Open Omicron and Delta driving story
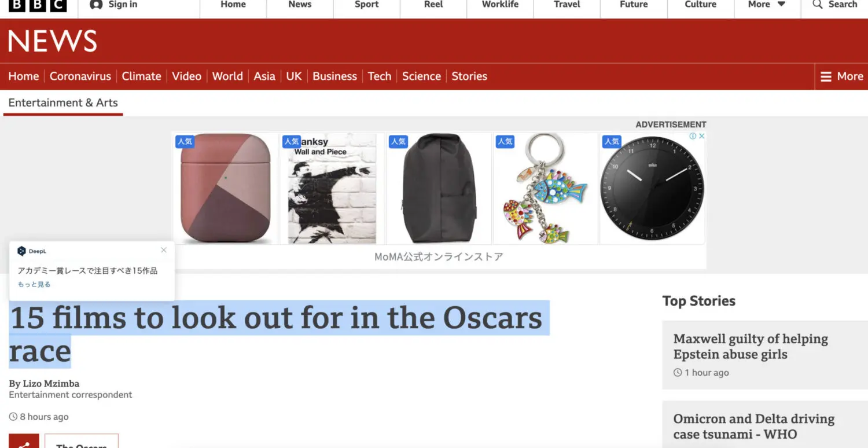 pos(753,426)
